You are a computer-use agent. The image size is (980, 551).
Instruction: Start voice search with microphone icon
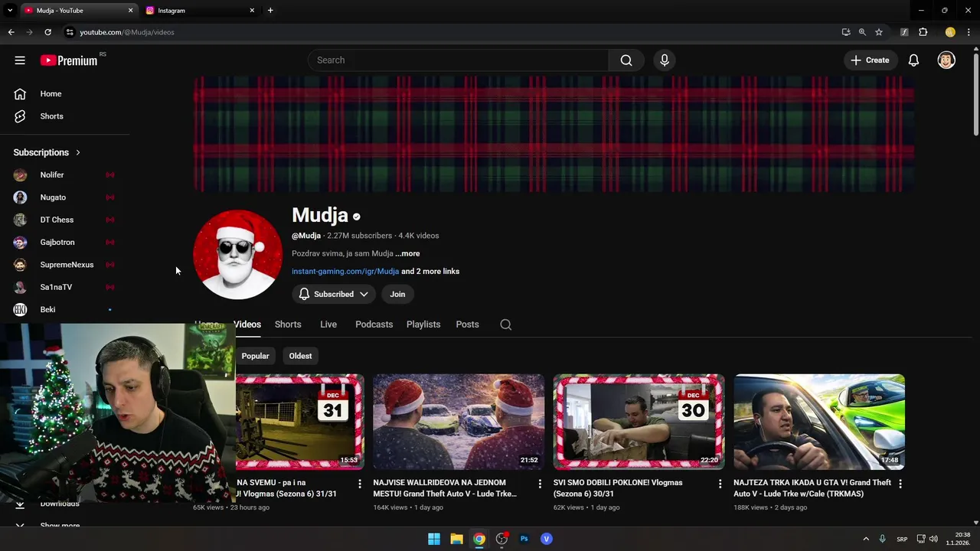click(x=665, y=60)
